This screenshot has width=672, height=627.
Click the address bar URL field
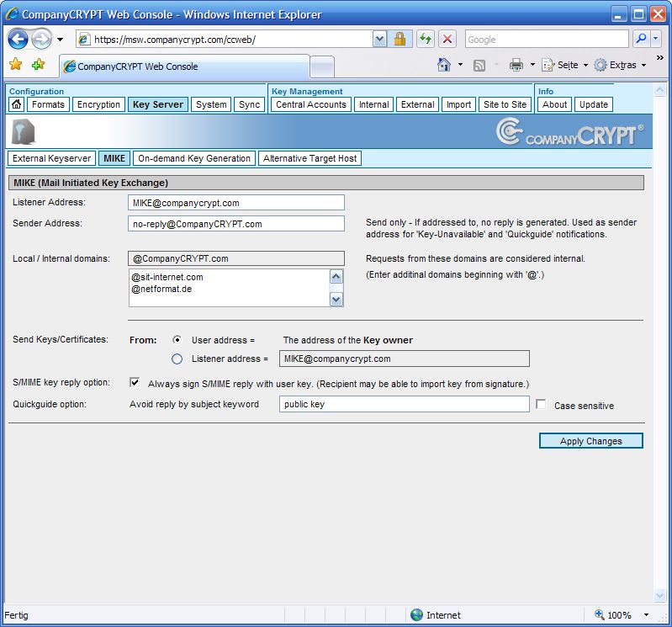point(231,40)
